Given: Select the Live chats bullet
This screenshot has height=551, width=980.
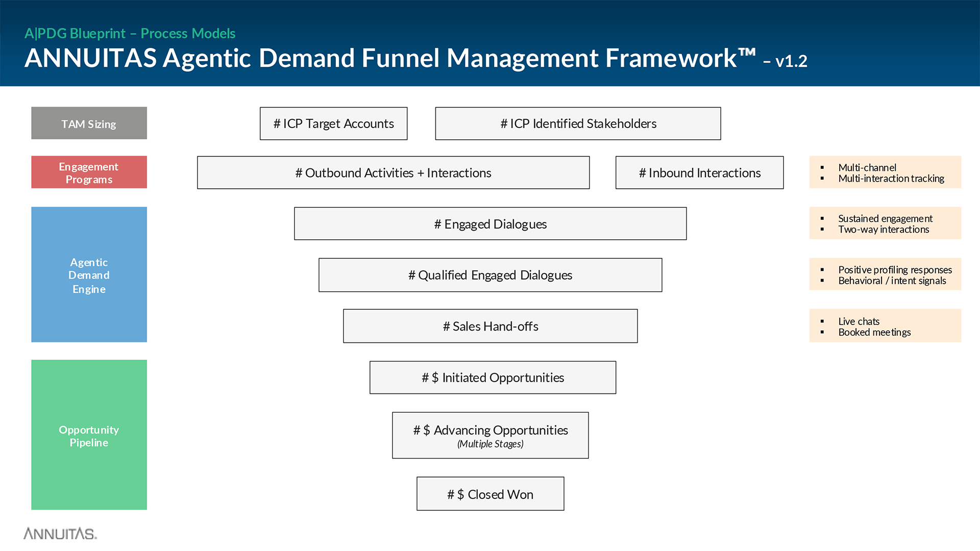Looking at the screenshot, I should coord(859,321).
